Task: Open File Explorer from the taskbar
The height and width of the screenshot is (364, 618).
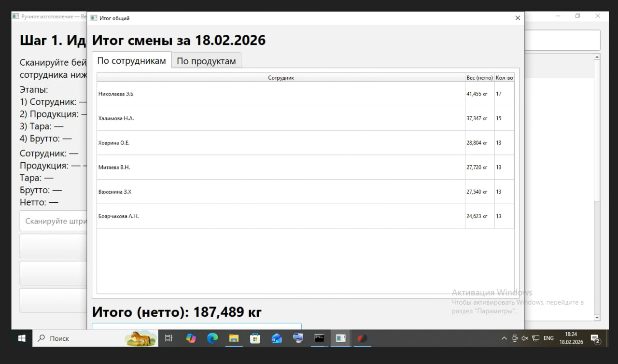Action: click(x=234, y=338)
